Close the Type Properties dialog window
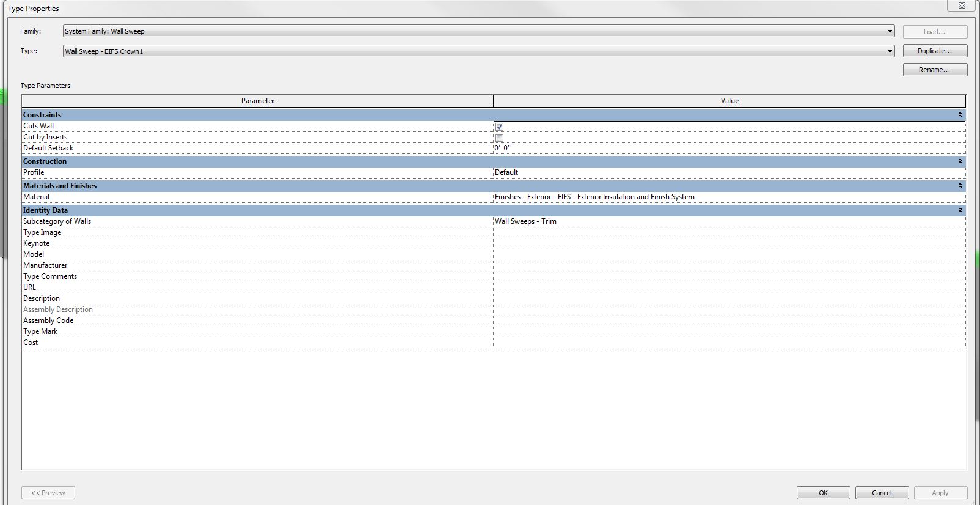Screen dimensions: 980x505 962,6
